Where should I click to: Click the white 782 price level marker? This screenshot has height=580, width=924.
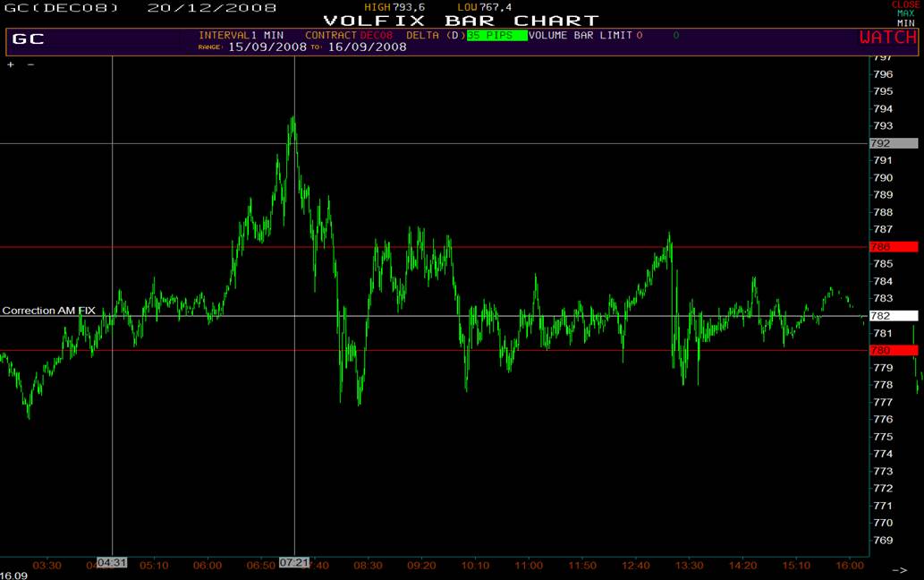pos(894,316)
